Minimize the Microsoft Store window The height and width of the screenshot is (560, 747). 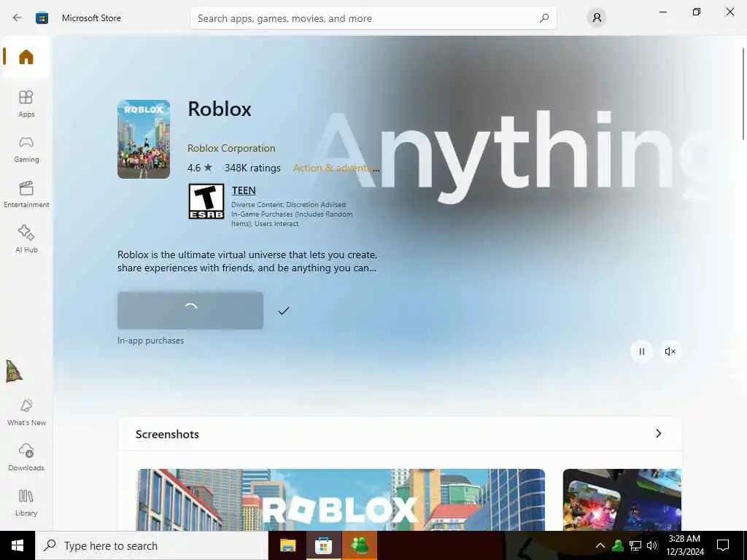coord(662,12)
